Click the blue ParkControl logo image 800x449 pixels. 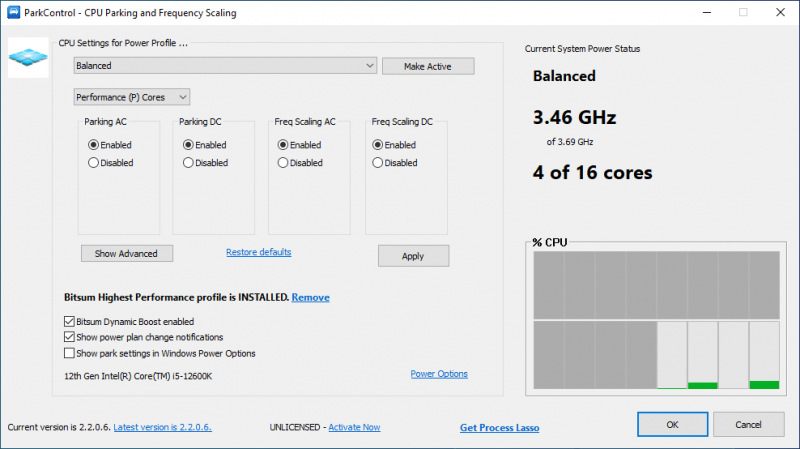(28, 57)
